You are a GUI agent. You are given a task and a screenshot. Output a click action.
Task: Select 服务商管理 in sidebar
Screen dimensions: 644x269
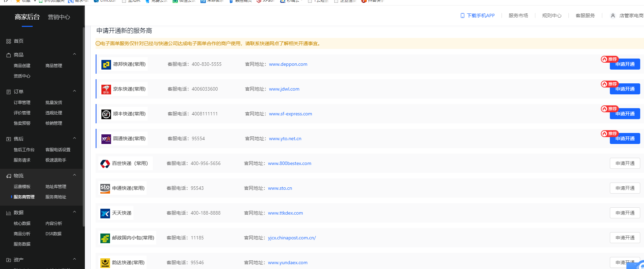point(24,197)
